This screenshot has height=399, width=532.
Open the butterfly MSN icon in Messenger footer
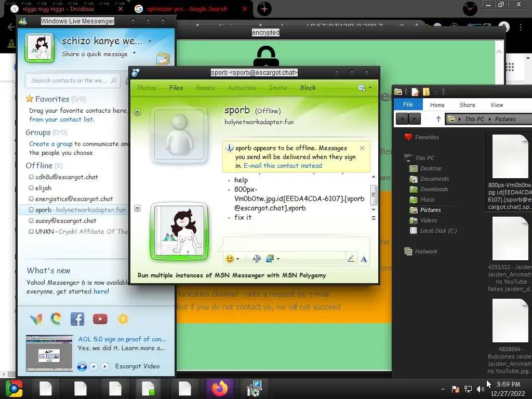(36, 319)
